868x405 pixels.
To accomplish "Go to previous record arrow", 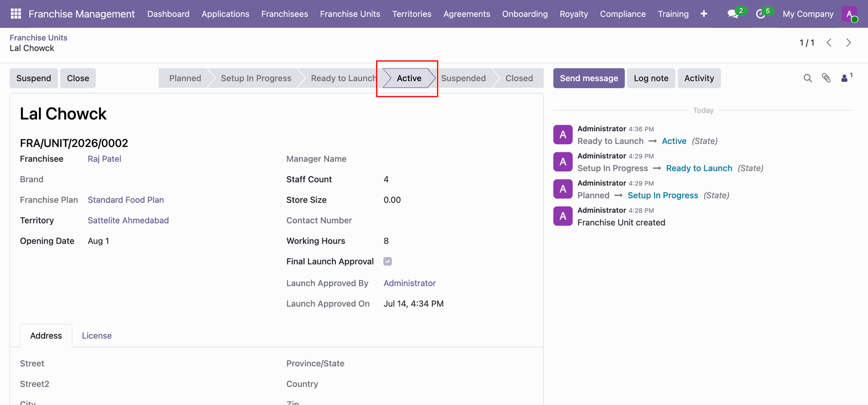I will click(x=829, y=43).
